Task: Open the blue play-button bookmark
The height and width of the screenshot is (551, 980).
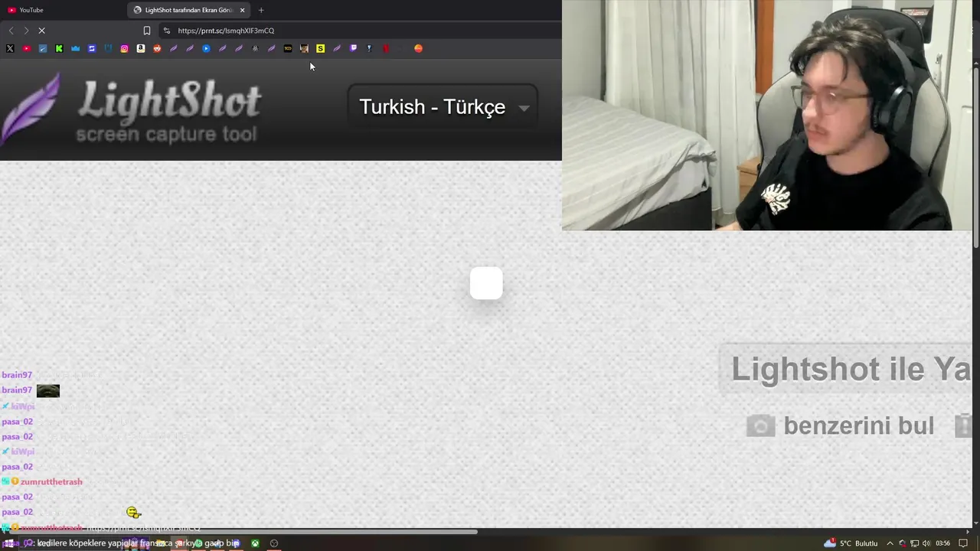Action: pyautogui.click(x=206, y=48)
